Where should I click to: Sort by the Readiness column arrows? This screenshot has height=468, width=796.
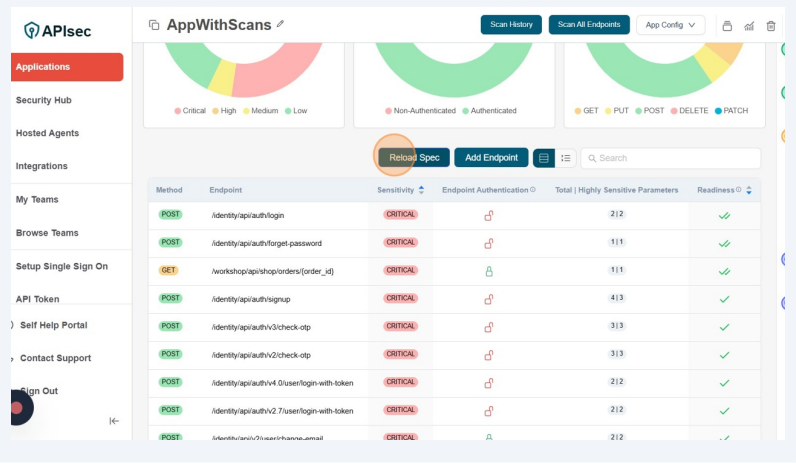pyautogui.click(x=749, y=190)
